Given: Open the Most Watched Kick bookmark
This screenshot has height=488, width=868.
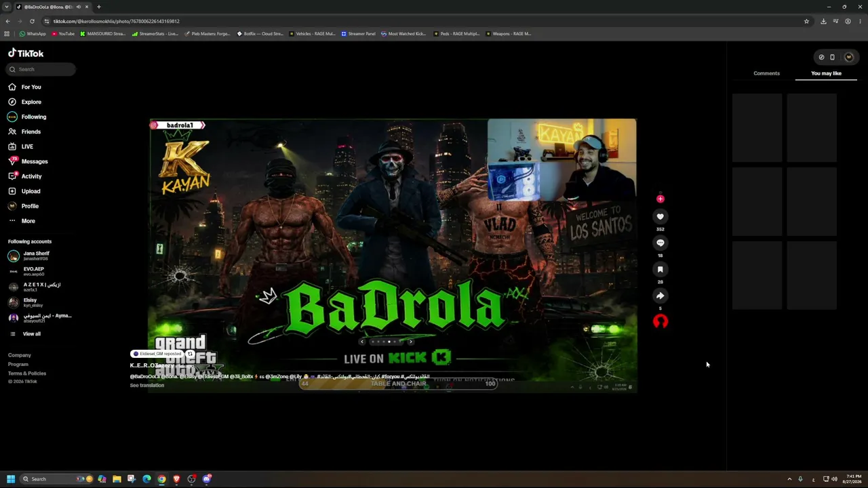Looking at the screenshot, I should click(403, 33).
